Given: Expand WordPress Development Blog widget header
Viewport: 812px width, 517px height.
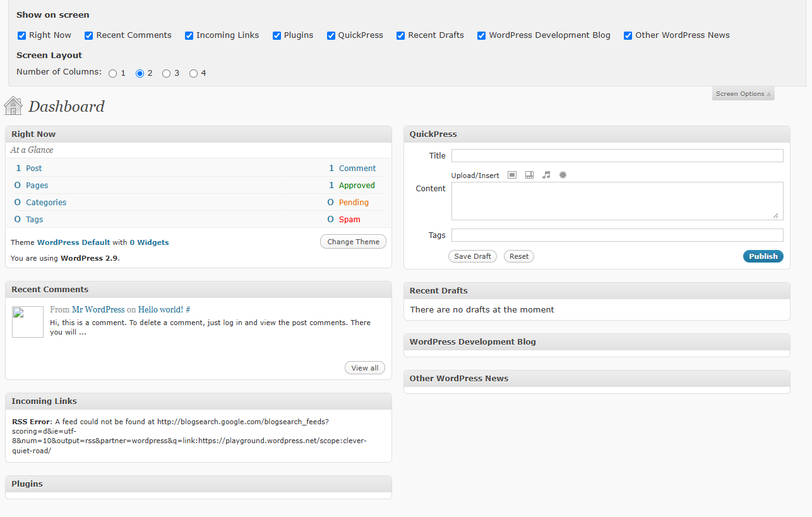Looking at the screenshot, I should point(597,342).
